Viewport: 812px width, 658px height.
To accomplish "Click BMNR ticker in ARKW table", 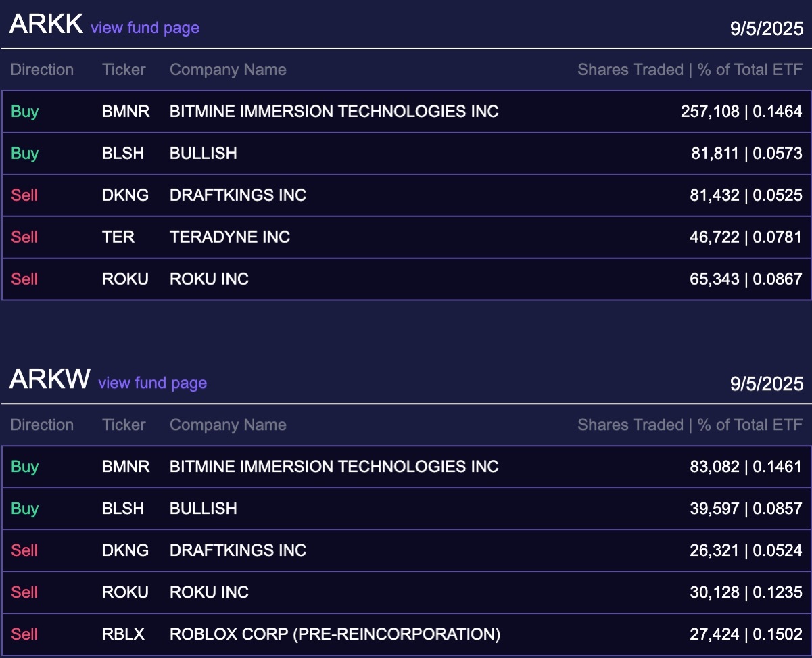I will click(126, 467).
